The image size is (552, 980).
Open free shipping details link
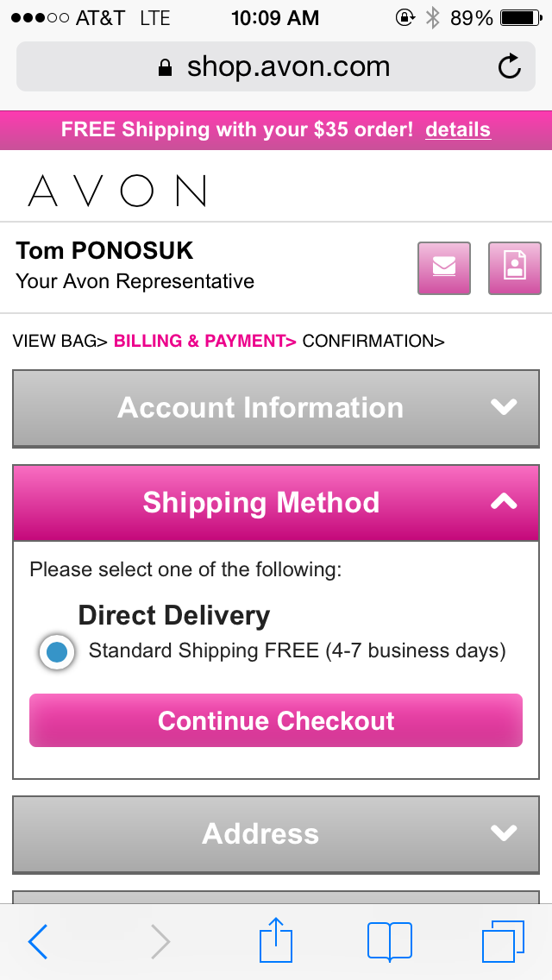[458, 130]
